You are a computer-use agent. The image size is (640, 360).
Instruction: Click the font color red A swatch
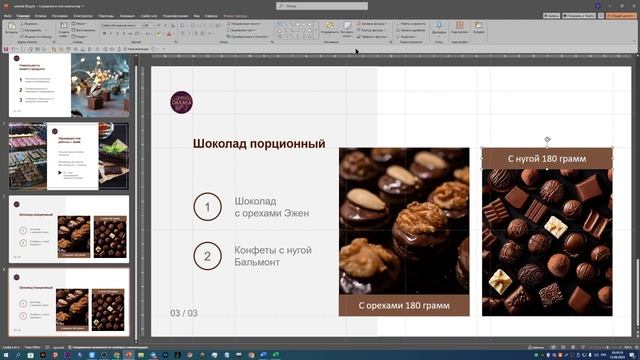point(169,34)
